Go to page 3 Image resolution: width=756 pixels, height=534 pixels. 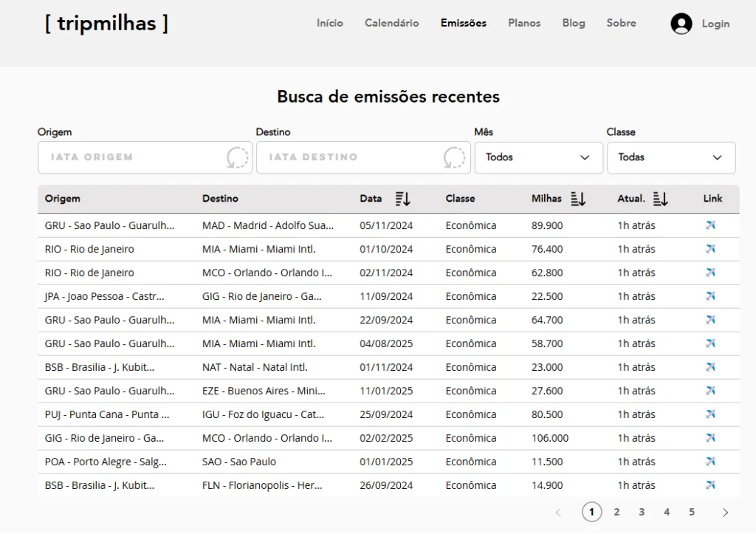point(642,512)
